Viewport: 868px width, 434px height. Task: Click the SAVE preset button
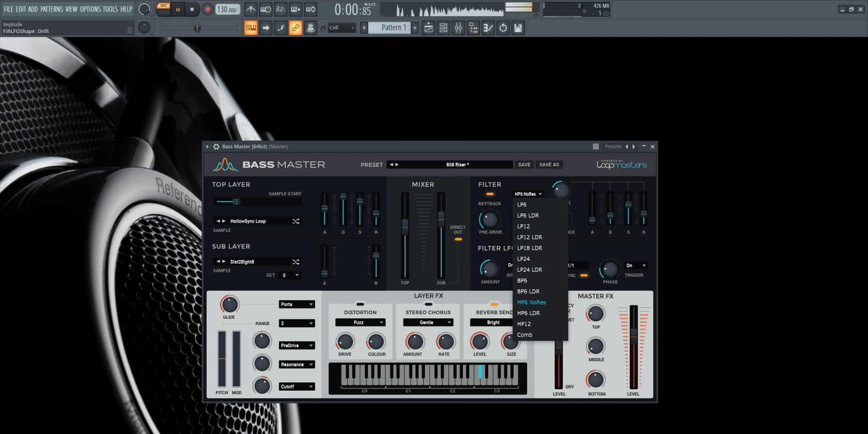click(524, 165)
